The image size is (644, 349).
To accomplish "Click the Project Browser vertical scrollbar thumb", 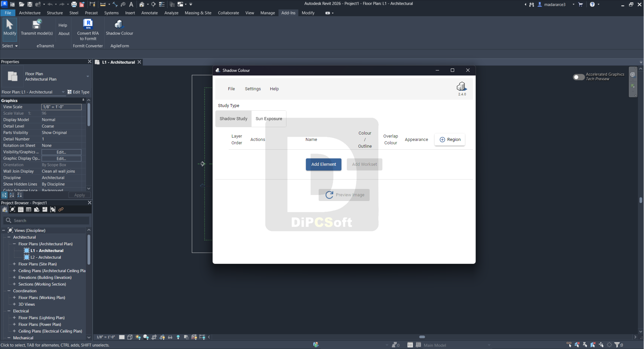I will click(x=89, y=250).
